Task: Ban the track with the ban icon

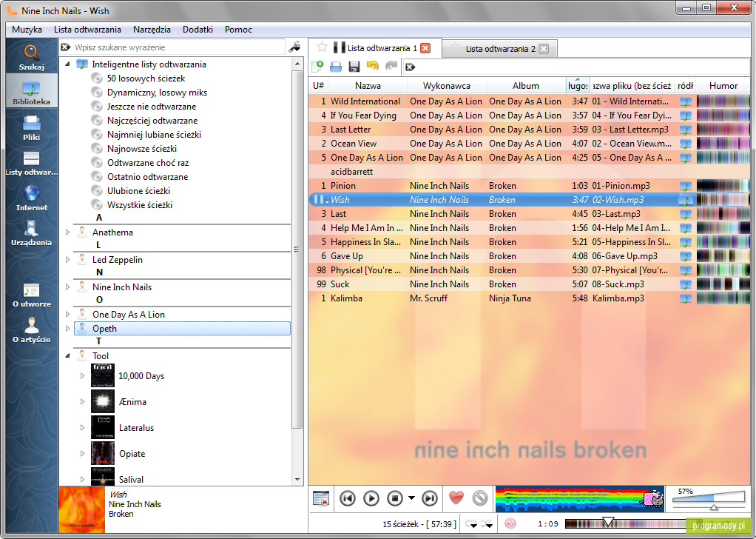Action: click(x=480, y=498)
